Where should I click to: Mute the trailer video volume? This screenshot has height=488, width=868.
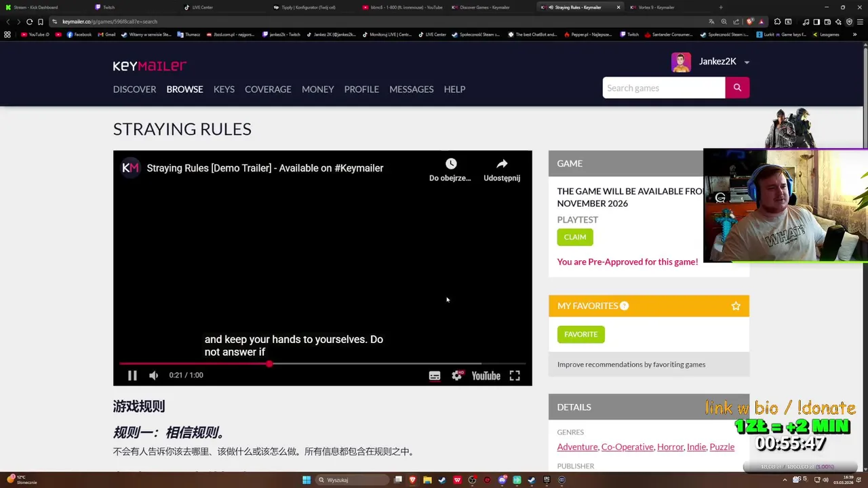(154, 375)
